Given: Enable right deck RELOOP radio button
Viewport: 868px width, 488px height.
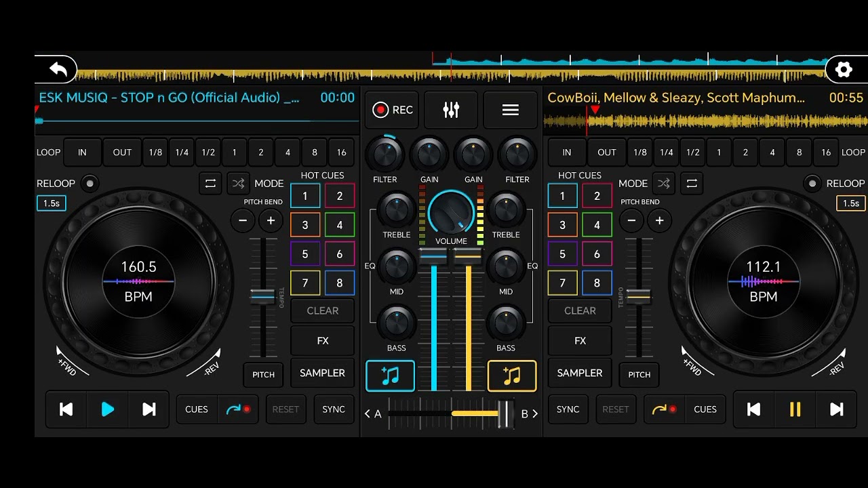Looking at the screenshot, I should [x=812, y=183].
